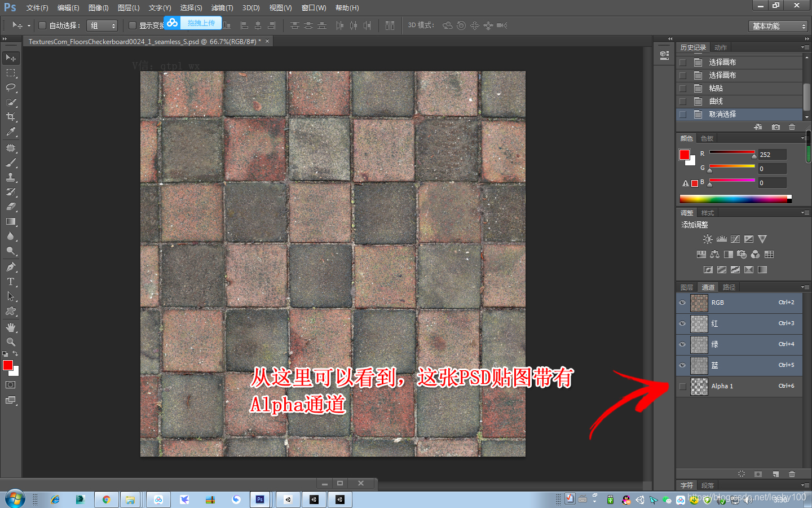Select the Horizontal Type tool
Image resolution: width=812 pixels, height=508 pixels.
tap(11, 282)
